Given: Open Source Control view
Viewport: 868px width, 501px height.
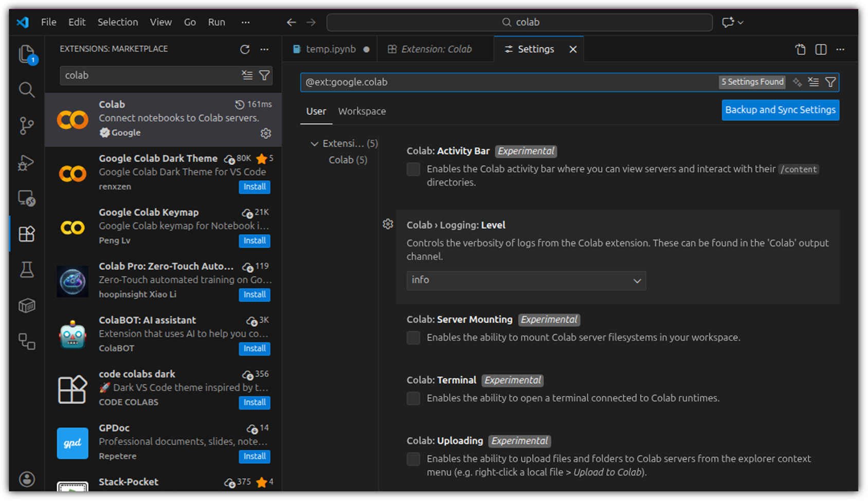Looking at the screenshot, I should tap(27, 126).
